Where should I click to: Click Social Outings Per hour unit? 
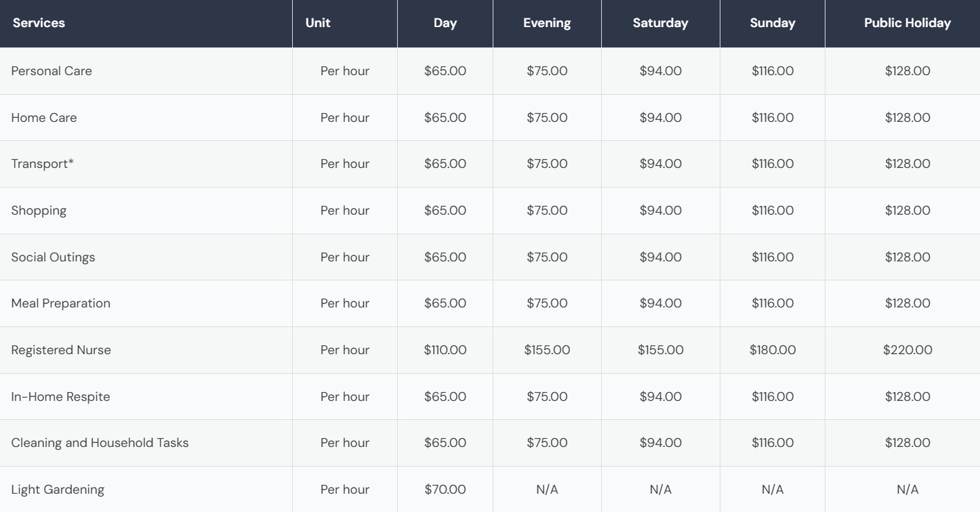(x=345, y=257)
